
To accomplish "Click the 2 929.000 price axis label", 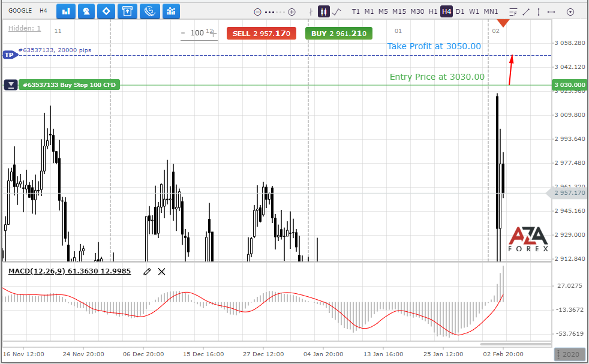I will click(x=570, y=235).
